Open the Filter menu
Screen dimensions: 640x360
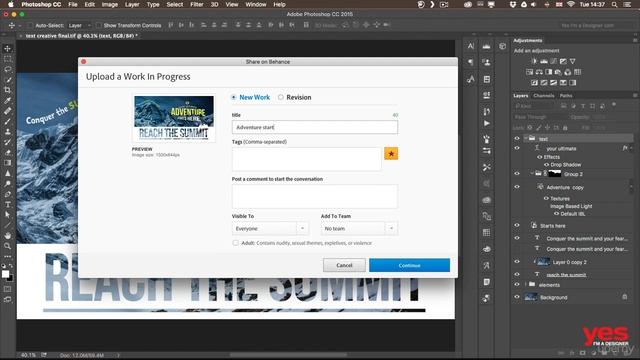[x=197, y=4]
